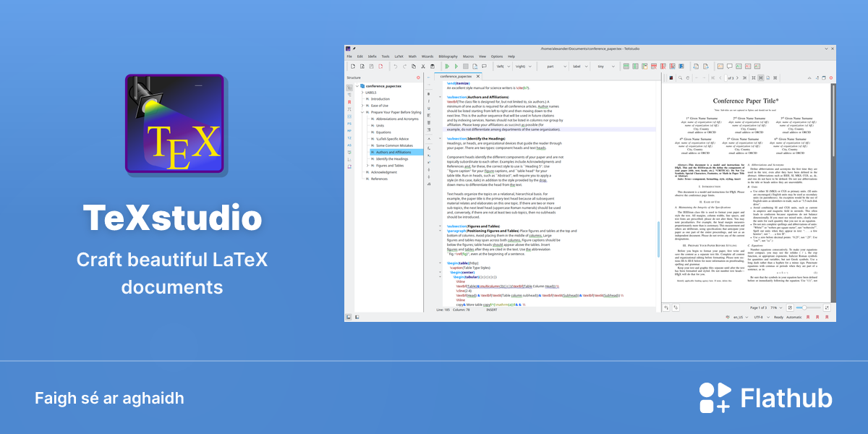Click the Flathub logo
Image resolution: width=868 pixels, height=434 pixels.
[766, 399]
